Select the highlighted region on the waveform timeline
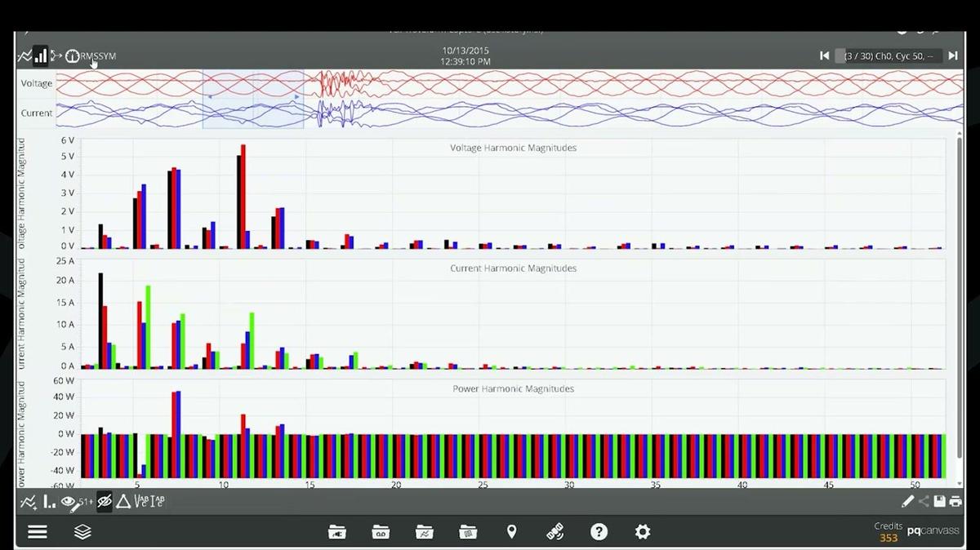980x550 pixels. pos(253,98)
